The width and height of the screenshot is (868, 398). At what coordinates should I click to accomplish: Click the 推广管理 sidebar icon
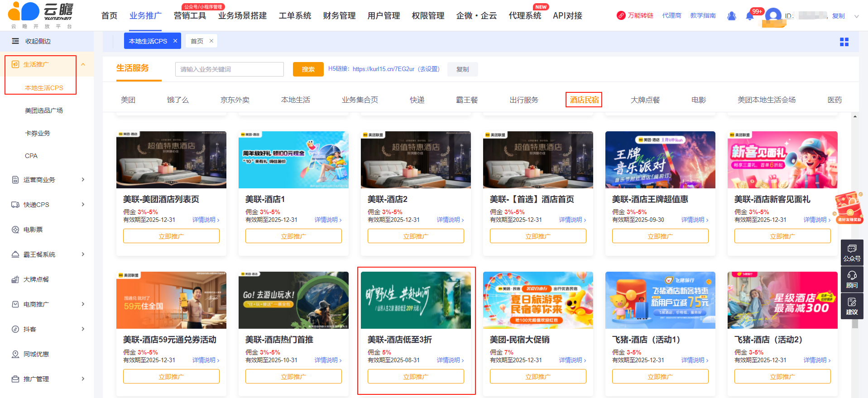[x=15, y=379]
